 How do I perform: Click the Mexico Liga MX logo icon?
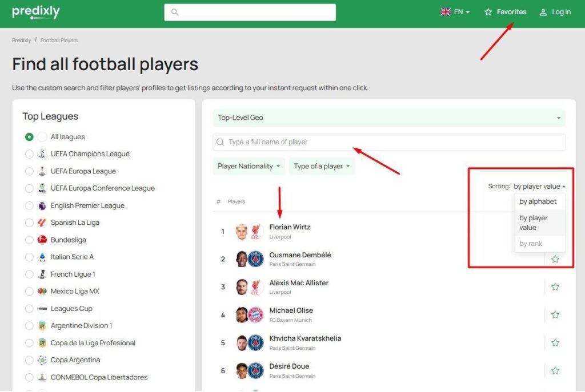tap(42, 291)
